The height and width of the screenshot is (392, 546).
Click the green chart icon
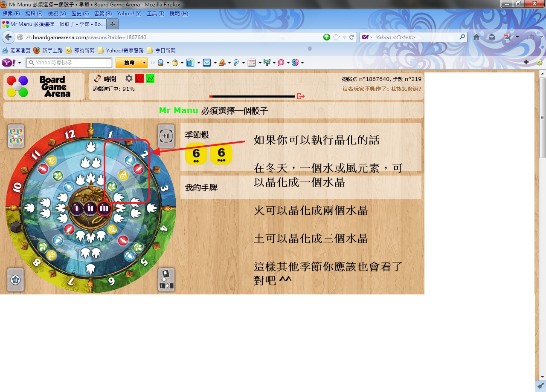click(x=150, y=78)
